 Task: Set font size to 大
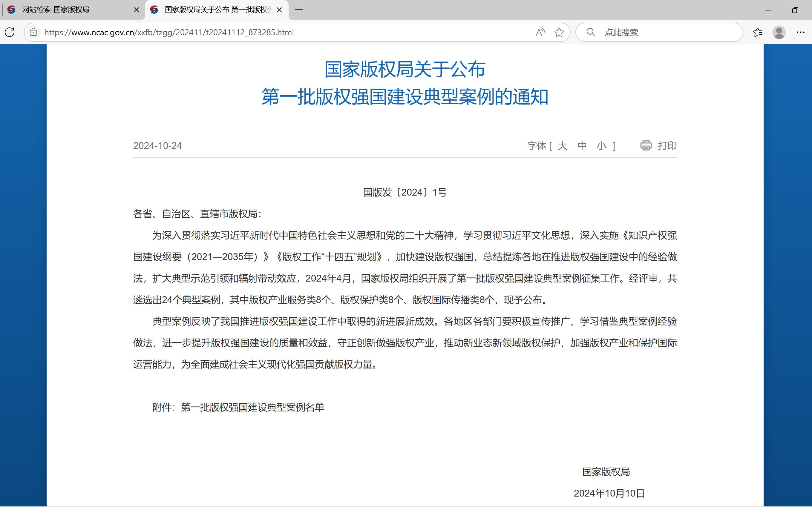pos(563,146)
